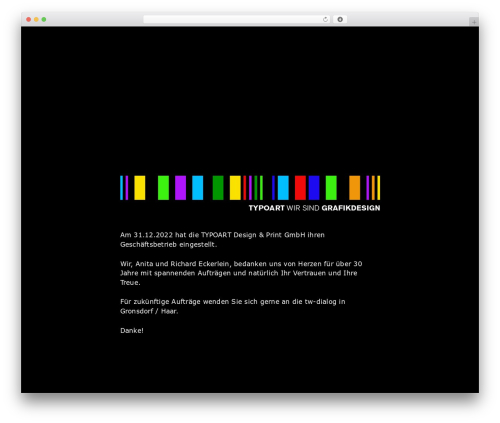Click the red close window dot
Screen dimensions: 500x423
pyautogui.click(x=29, y=20)
